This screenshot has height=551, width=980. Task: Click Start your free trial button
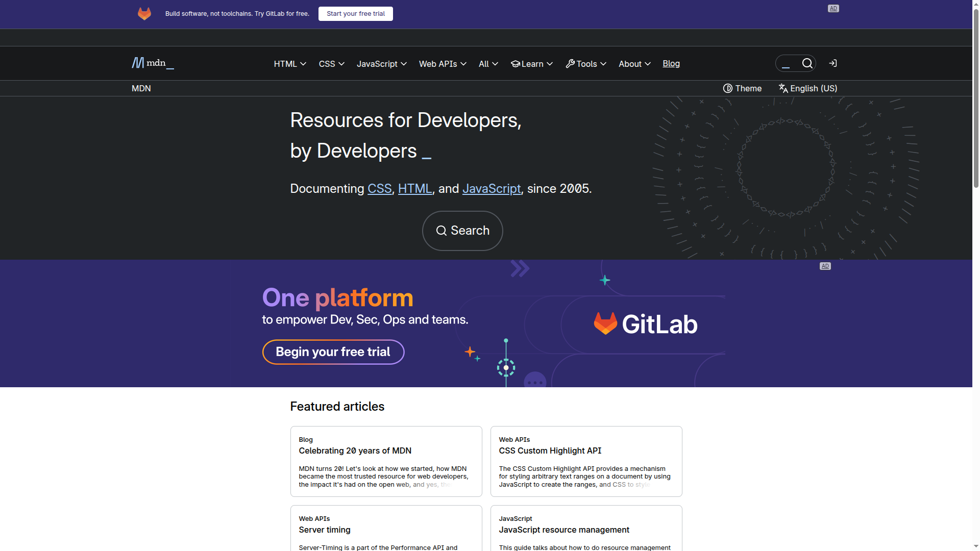click(x=355, y=14)
